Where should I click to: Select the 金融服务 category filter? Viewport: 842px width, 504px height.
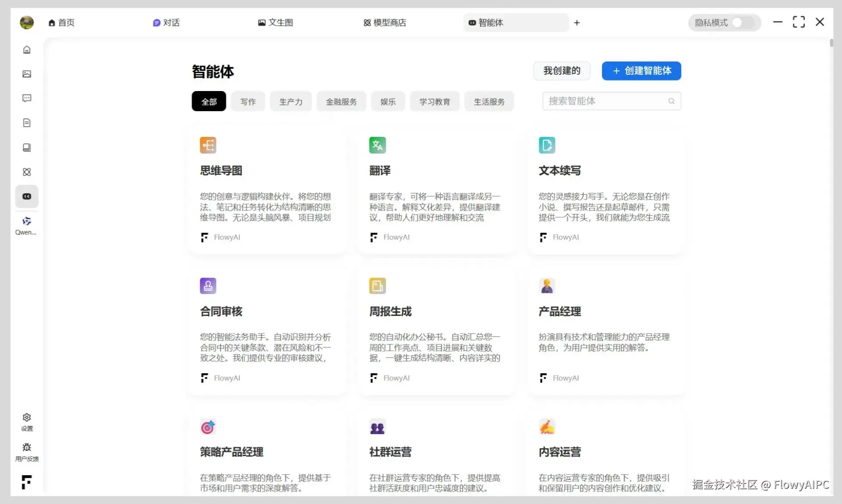tap(341, 101)
